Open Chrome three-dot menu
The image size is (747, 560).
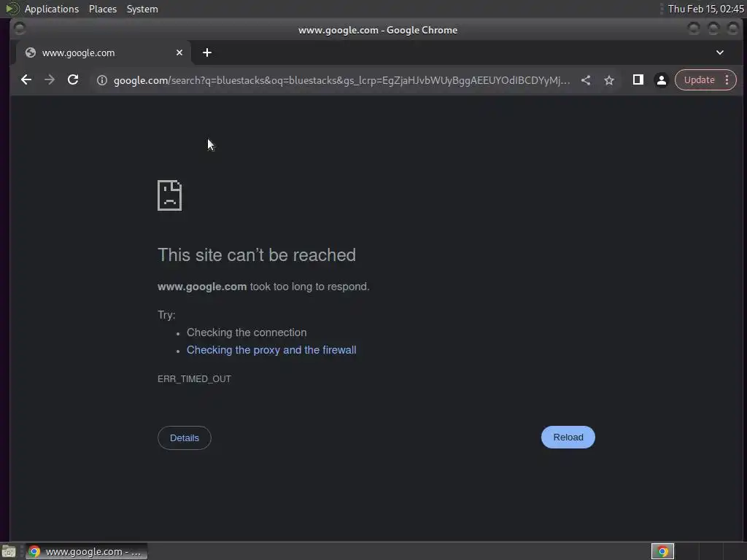click(x=727, y=80)
